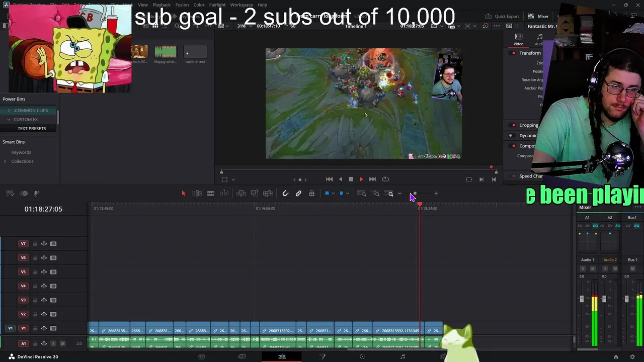Collapse the CUSTOM FX power bin
644x362 pixels.
[9, 119]
